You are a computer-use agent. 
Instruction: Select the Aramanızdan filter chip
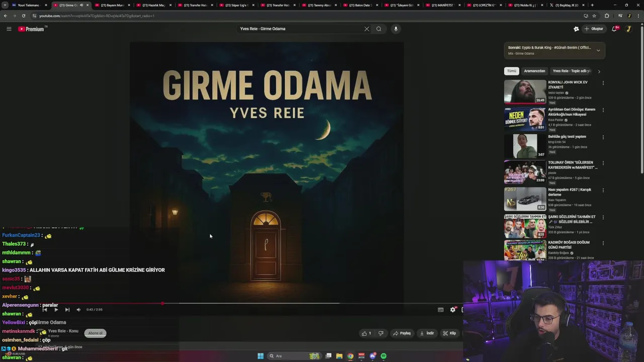(x=534, y=71)
